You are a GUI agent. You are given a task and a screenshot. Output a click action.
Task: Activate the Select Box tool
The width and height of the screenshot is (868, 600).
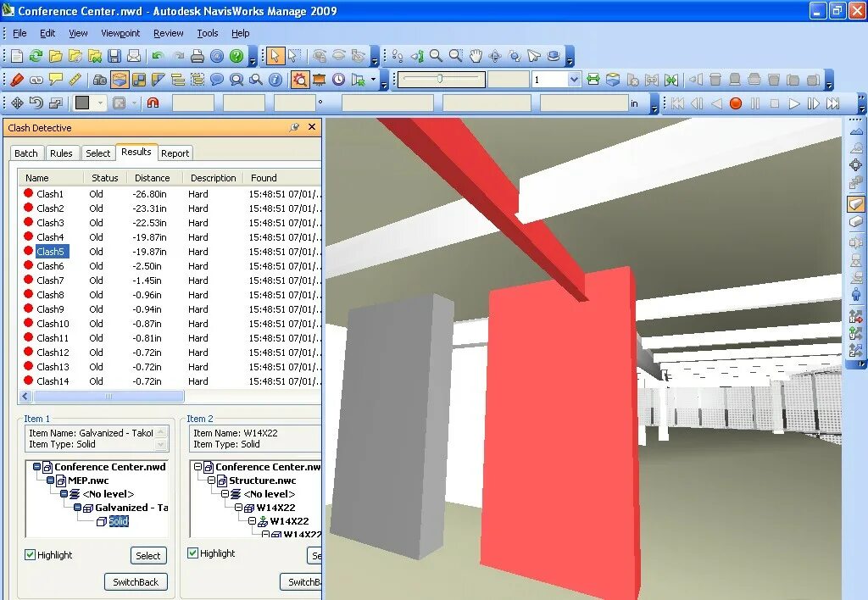click(294, 56)
